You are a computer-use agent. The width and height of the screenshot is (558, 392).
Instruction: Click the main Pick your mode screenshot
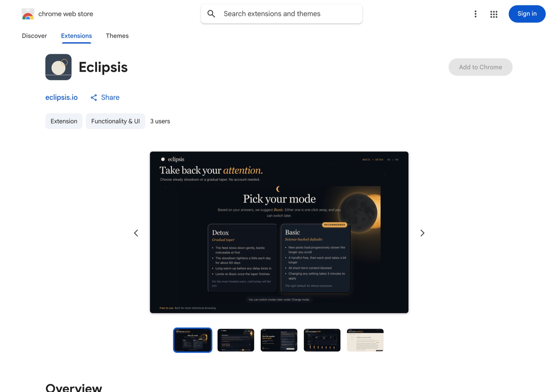tap(279, 232)
